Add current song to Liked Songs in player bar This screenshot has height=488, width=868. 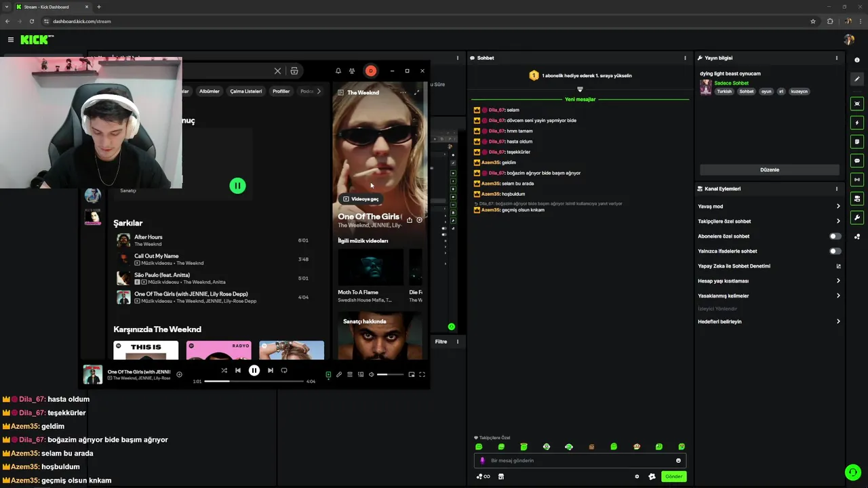179,374
